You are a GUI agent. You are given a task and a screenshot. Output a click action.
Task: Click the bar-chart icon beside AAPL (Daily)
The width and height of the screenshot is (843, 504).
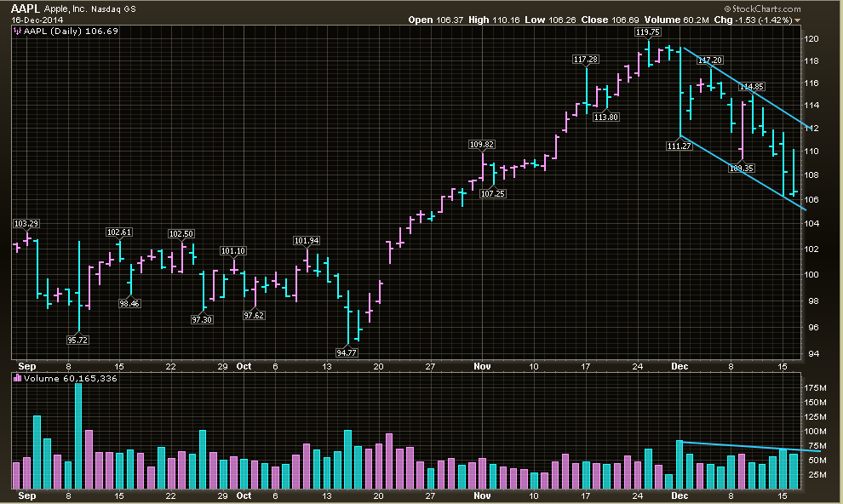[x=17, y=31]
